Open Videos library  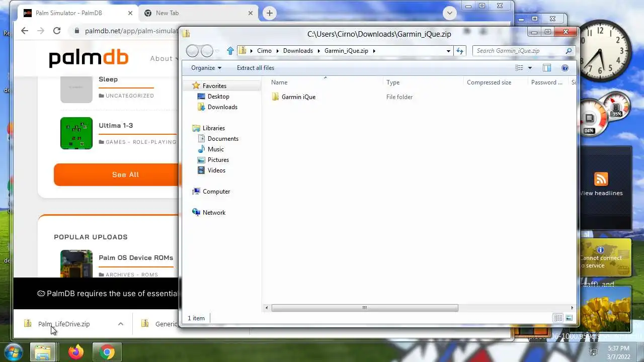[216, 170]
